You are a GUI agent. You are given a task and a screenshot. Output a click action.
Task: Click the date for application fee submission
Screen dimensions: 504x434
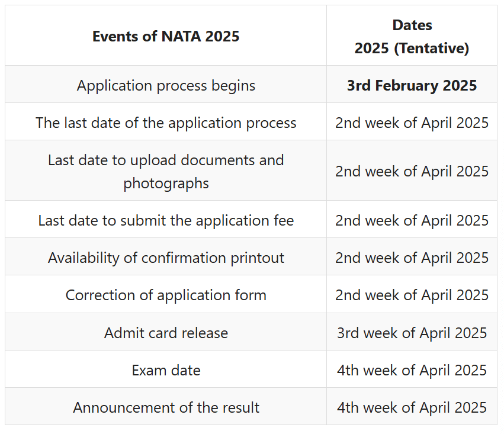412,220
